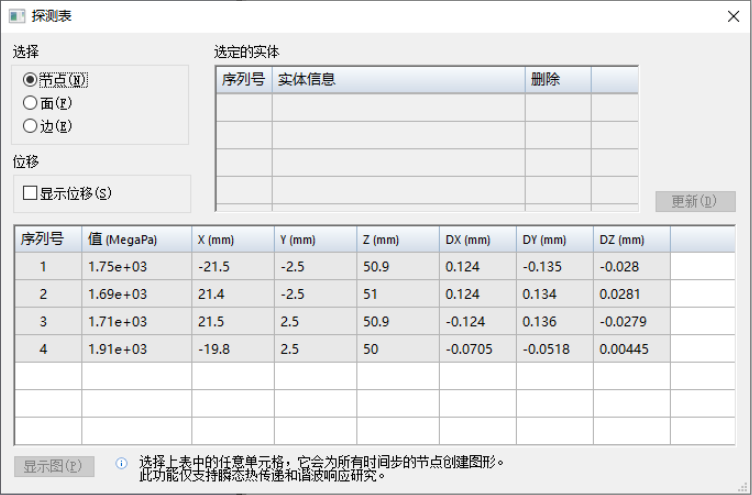Click the DY cell 0.136
Image resolution: width=752 pixels, height=495 pixels.
(555, 321)
